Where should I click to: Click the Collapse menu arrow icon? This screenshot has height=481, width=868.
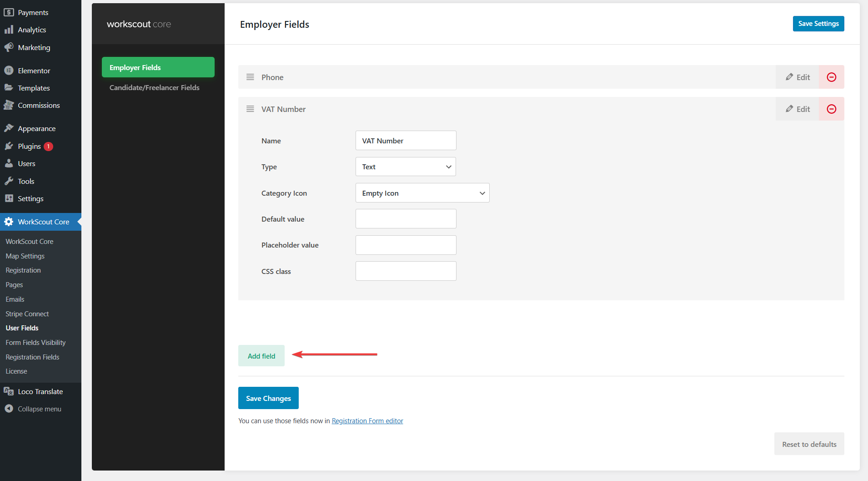pos(9,409)
